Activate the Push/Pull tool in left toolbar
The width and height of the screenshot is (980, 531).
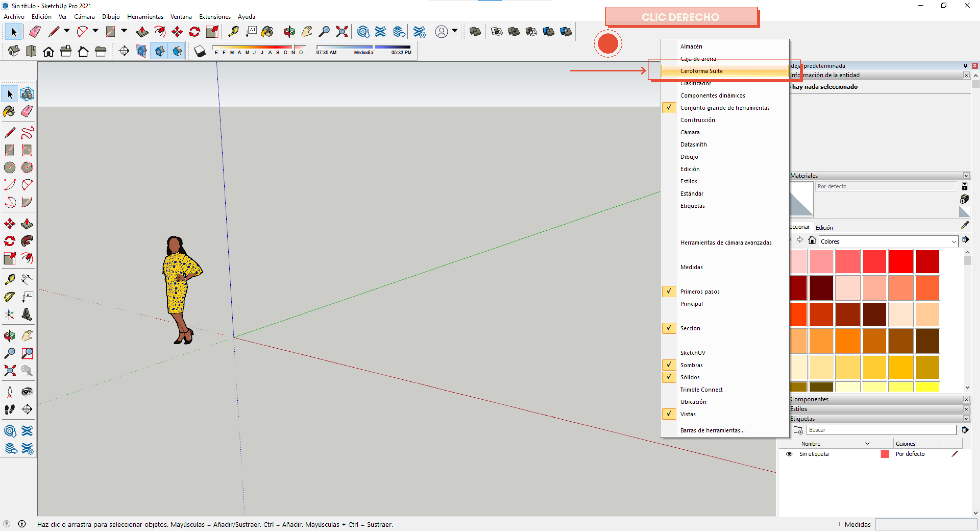coord(27,224)
